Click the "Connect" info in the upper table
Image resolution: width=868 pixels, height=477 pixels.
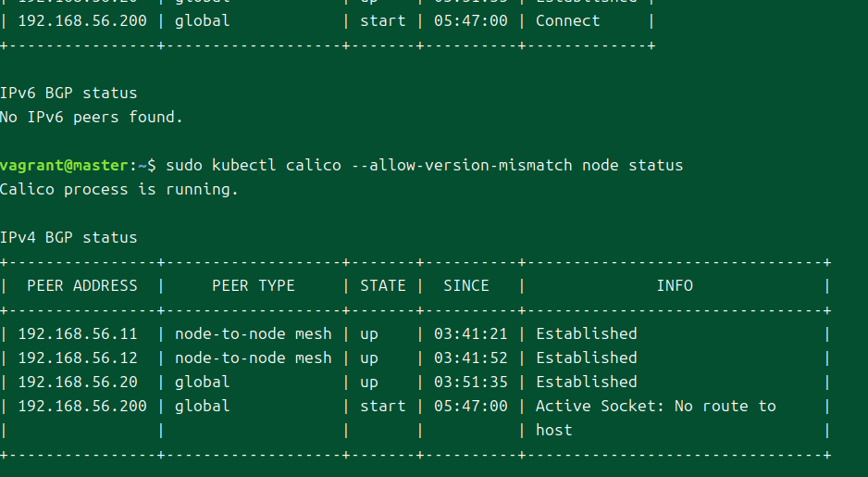pyautogui.click(x=567, y=21)
